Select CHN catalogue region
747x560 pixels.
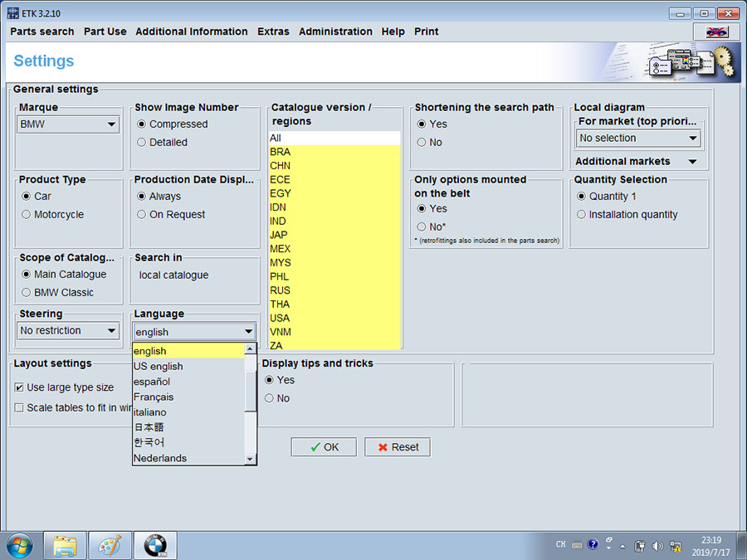tap(334, 166)
